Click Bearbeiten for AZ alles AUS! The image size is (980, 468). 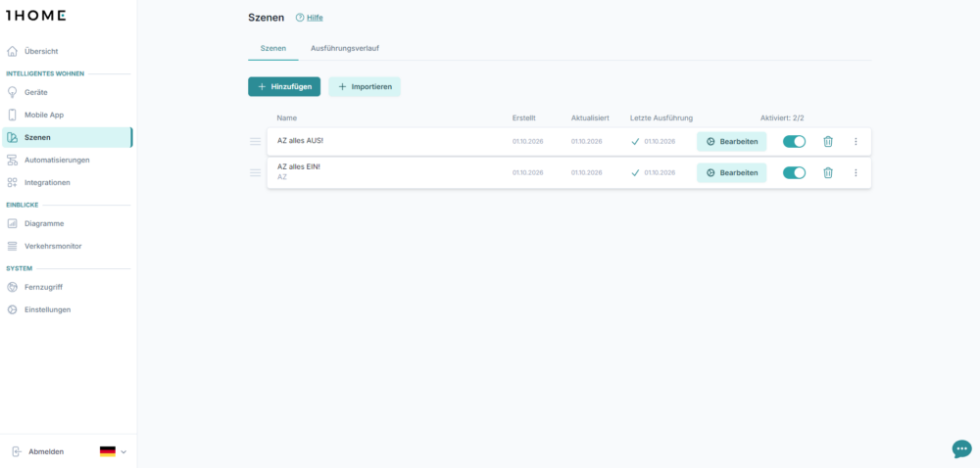732,142
